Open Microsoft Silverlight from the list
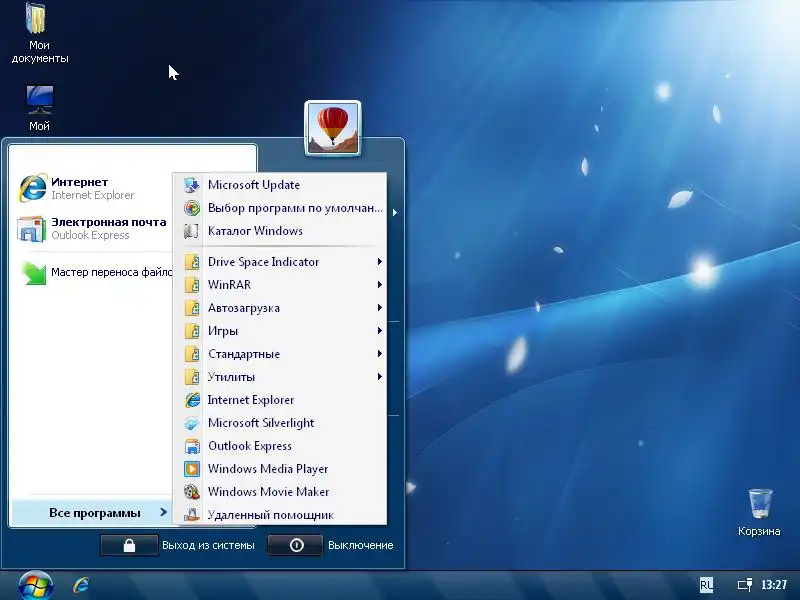Image resolution: width=800 pixels, height=600 pixels. pos(280,423)
